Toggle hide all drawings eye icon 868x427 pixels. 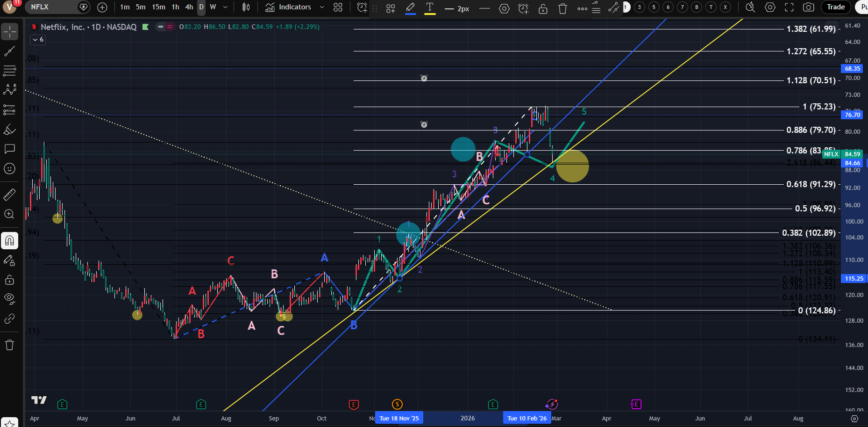(x=9, y=298)
